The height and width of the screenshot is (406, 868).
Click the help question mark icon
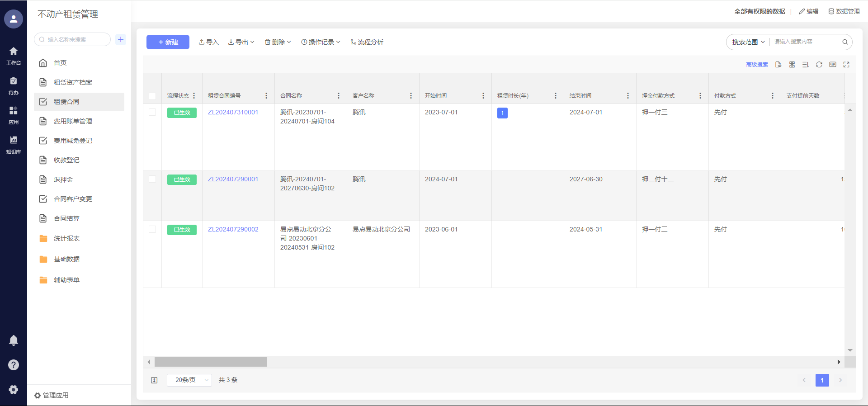coord(14,365)
